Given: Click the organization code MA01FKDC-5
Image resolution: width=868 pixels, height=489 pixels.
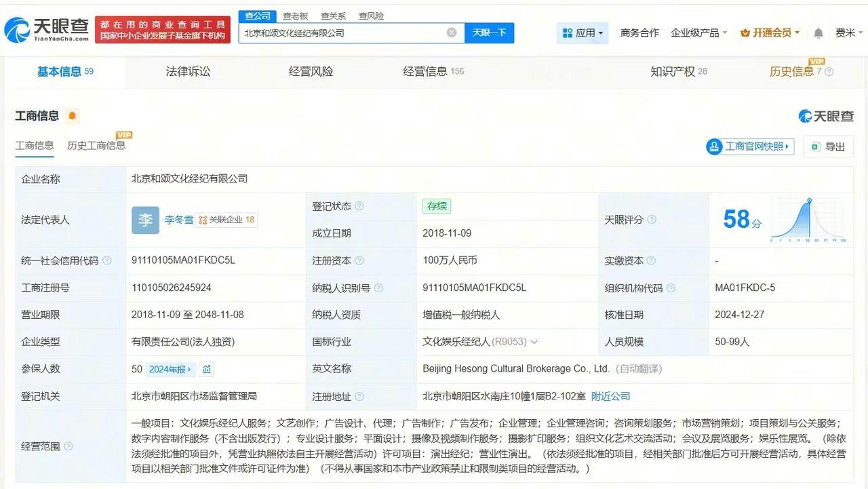Looking at the screenshot, I should (745, 288).
